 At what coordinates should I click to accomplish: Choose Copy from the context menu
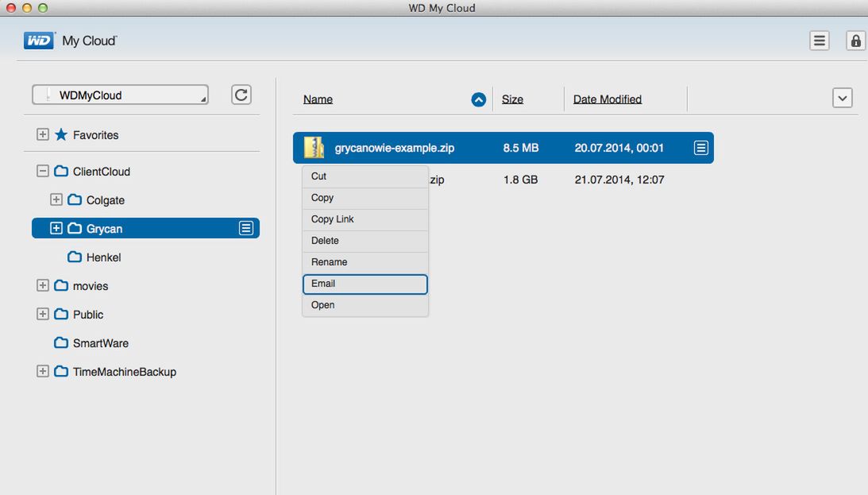click(365, 198)
